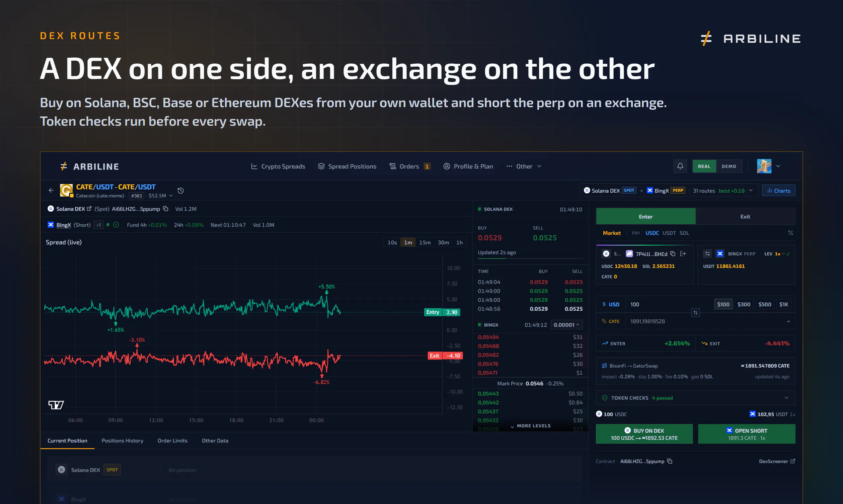This screenshot has width=843, height=504.
Task: Click the TradingView logo on the chart
Action: tap(56, 405)
